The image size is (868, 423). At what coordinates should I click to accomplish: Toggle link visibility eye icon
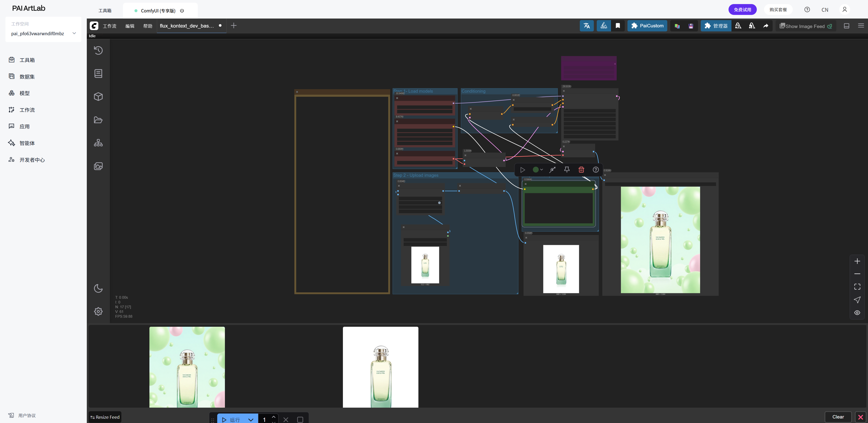857,313
